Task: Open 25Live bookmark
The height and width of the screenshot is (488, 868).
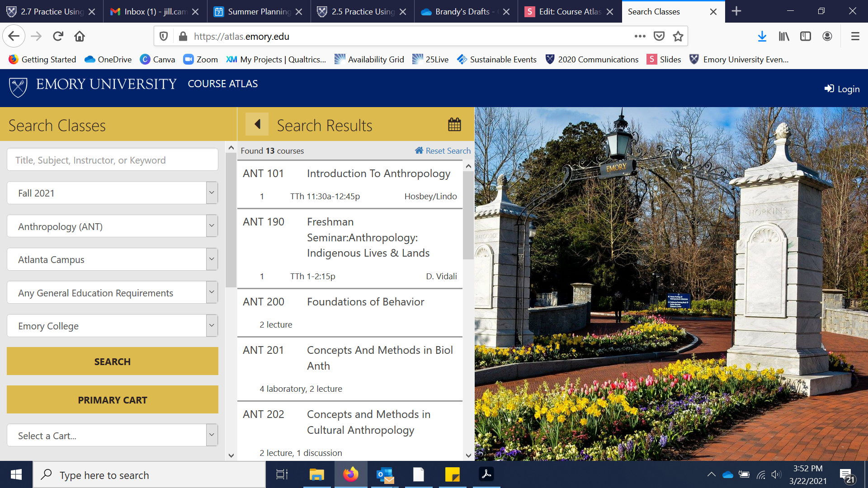Action: (430, 59)
